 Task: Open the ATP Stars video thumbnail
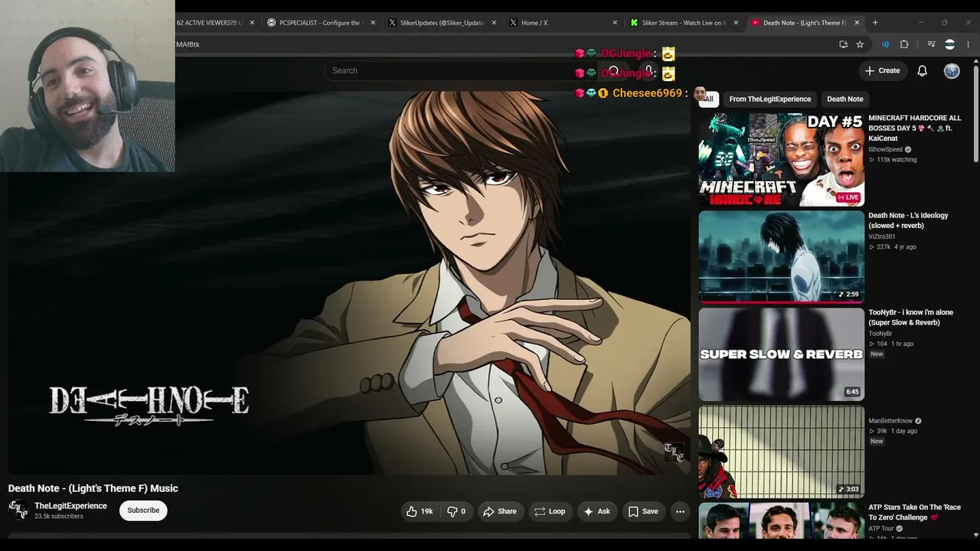pos(781,521)
